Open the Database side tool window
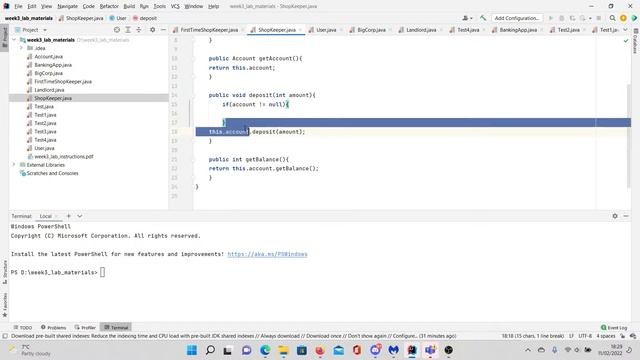 pos(636,41)
